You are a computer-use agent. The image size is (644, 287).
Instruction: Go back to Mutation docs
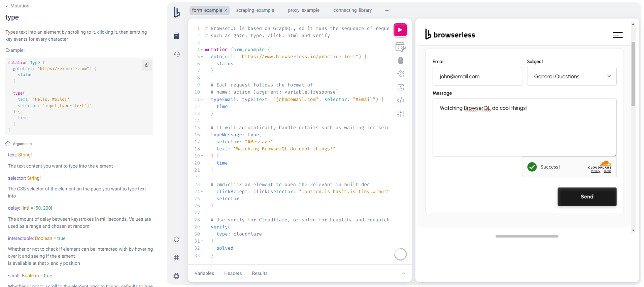coord(18,6)
